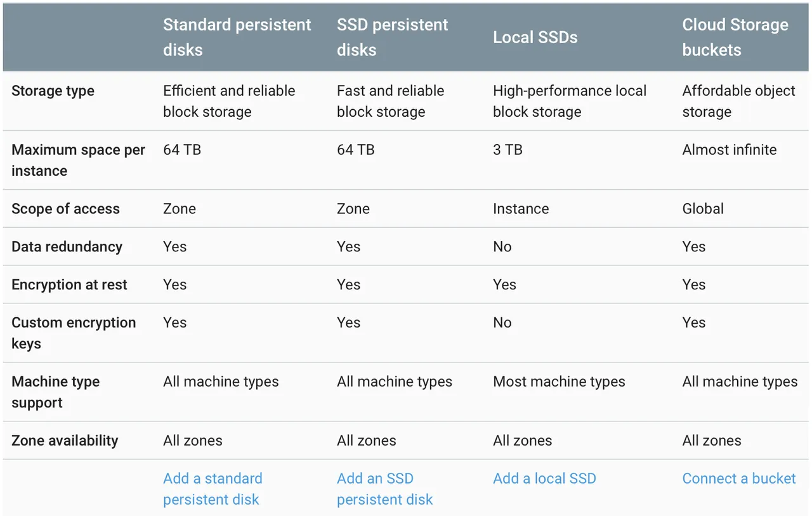Click the 'Maximum space per instance' row label

pos(78,160)
